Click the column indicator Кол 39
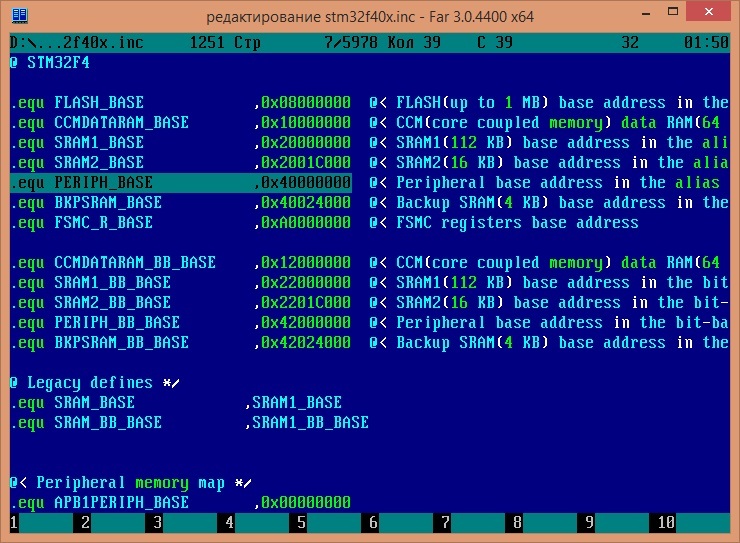740x543 pixels. (x=414, y=42)
